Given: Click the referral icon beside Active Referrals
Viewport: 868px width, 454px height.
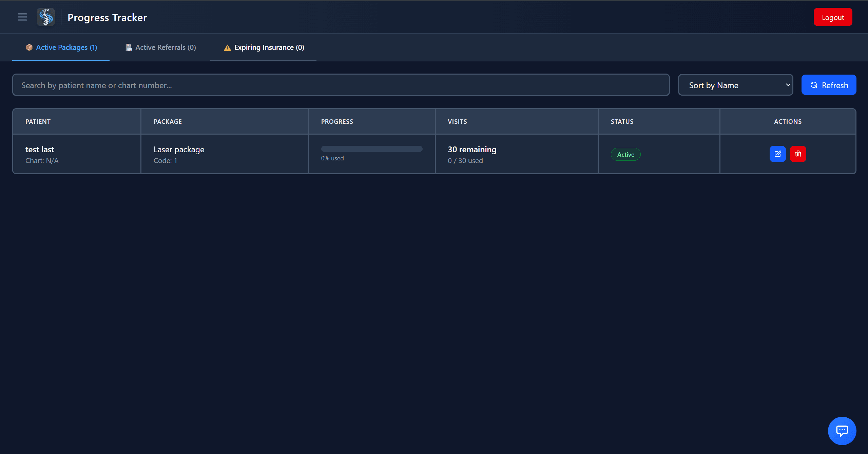Looking at the screenshot, I should click(128, 47).
